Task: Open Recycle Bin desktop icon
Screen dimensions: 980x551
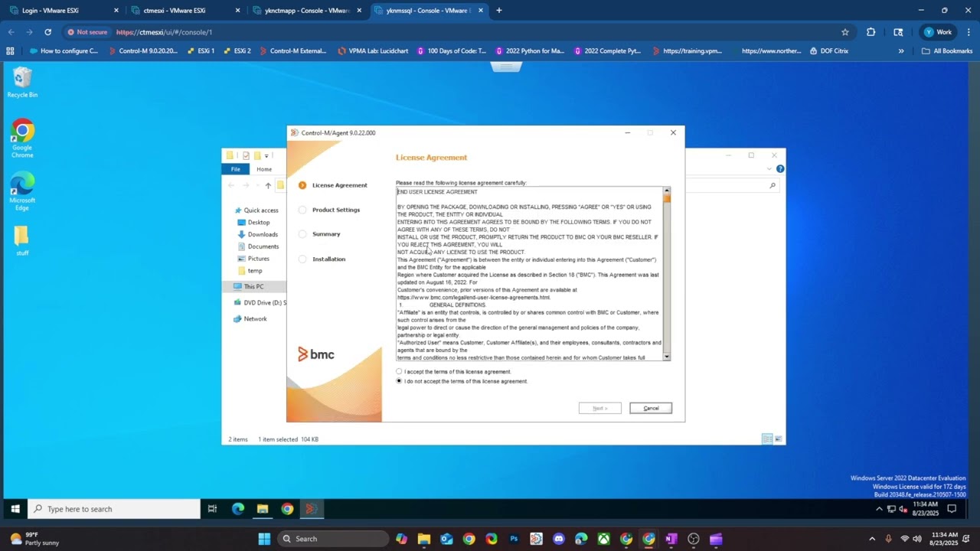Action: (x=22, y=82)
